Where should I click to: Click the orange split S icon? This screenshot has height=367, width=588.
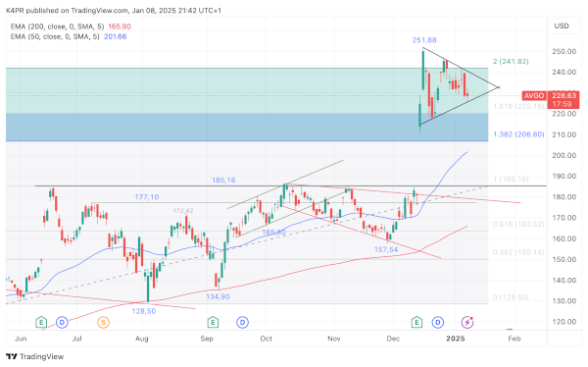tap(103, 322)
